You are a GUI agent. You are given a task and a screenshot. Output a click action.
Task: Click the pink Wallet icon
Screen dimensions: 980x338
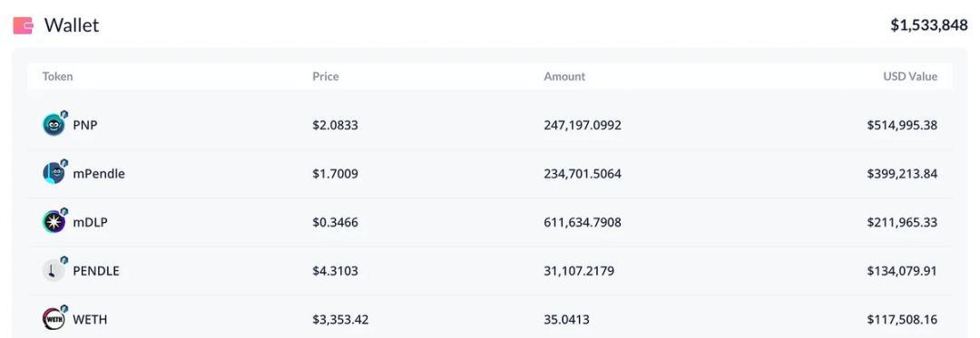click(x=23, y=25)
